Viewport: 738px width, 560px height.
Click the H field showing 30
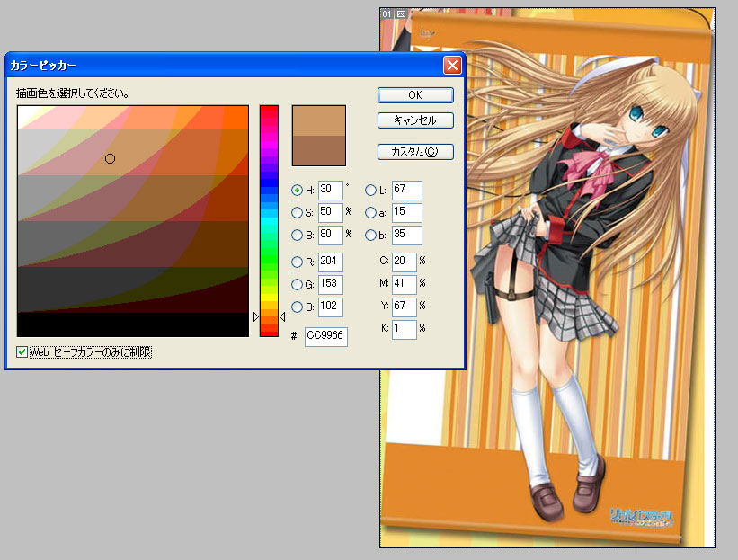coord(331,190)
